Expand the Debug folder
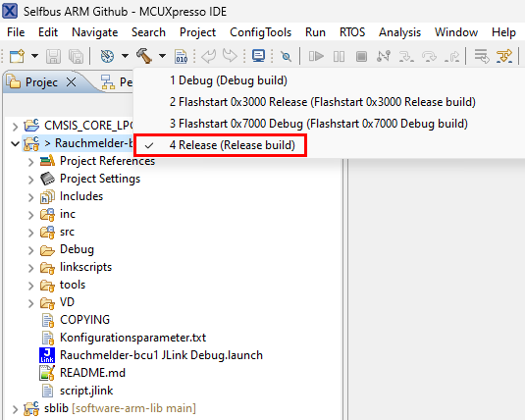The image size is (525, 420). (x=30, y=250)
